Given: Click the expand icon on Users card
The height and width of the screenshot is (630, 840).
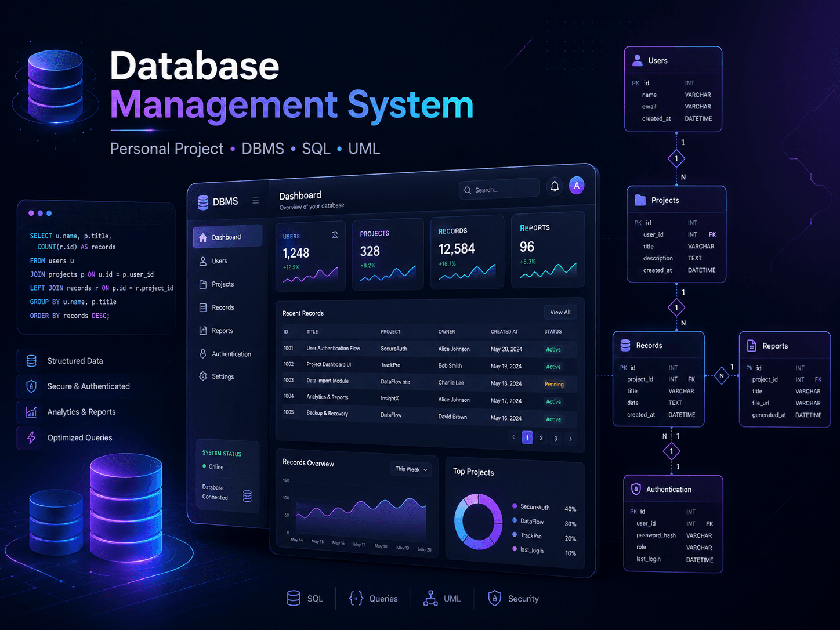Looking at the screenshot, I should pyautogui.click(x=335, y=235).
